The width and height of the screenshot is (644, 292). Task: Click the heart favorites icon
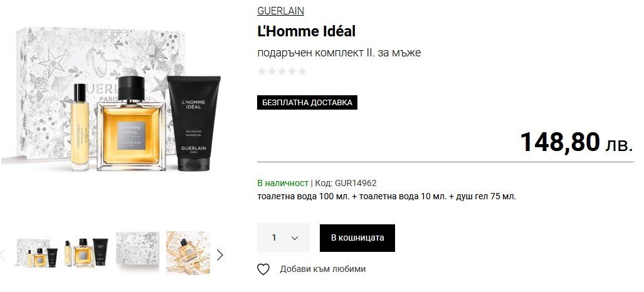(x=263, y=269)
